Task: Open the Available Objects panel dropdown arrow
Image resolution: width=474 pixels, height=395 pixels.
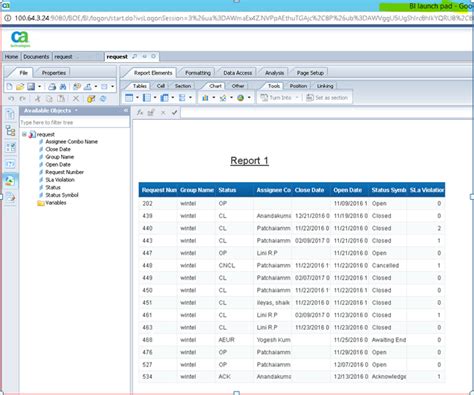Action: click(76, 110)
